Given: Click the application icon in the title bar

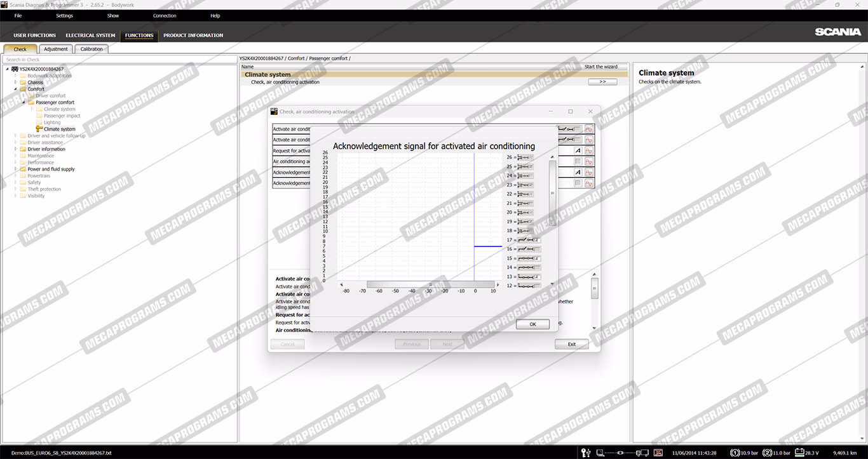Looking at the screenshot, I should tap(4, 4).
